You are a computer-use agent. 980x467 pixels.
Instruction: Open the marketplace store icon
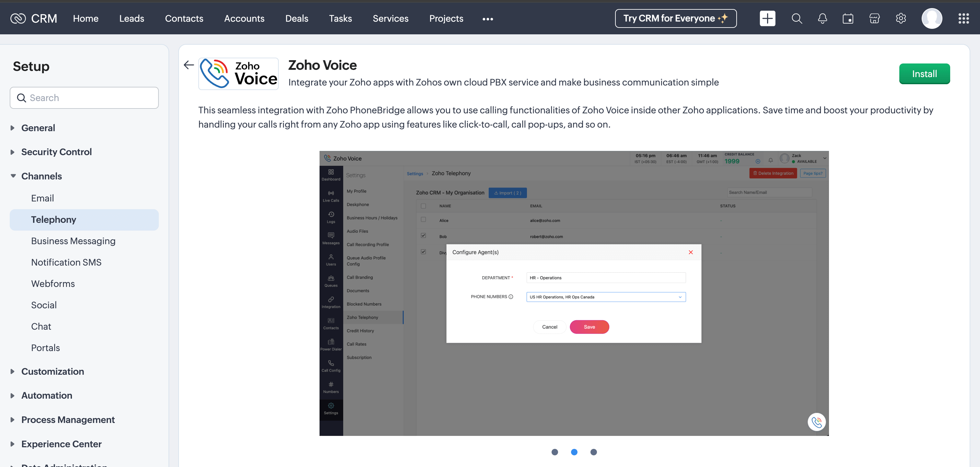[874, 18]
